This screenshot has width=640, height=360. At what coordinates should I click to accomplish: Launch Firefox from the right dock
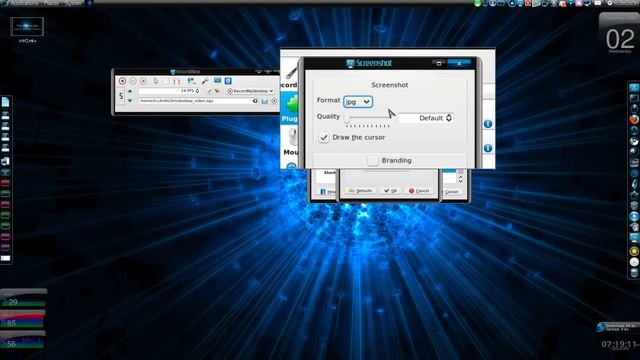click(634, 119)
